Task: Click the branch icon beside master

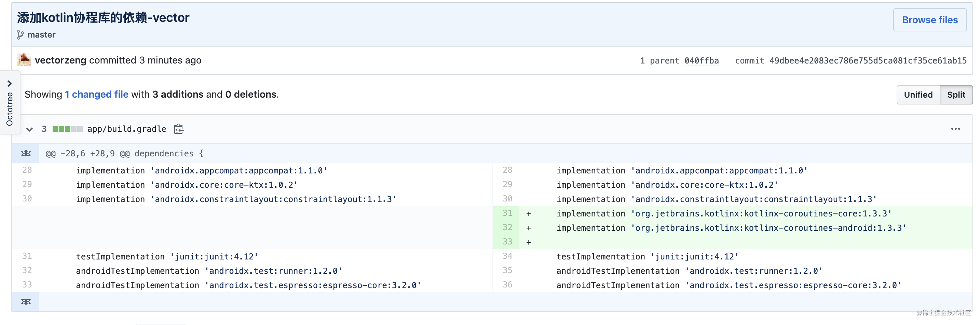Action: [21, 35]
